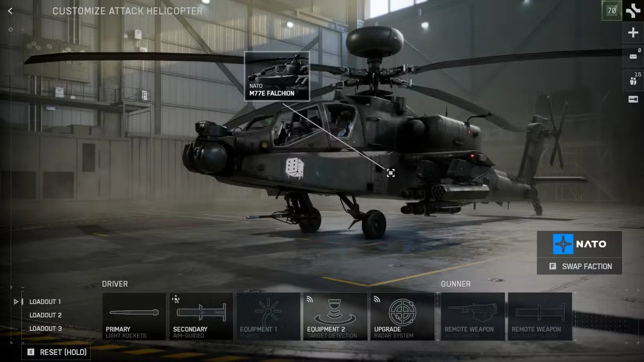Select Loadout 1

click(44, 302)
